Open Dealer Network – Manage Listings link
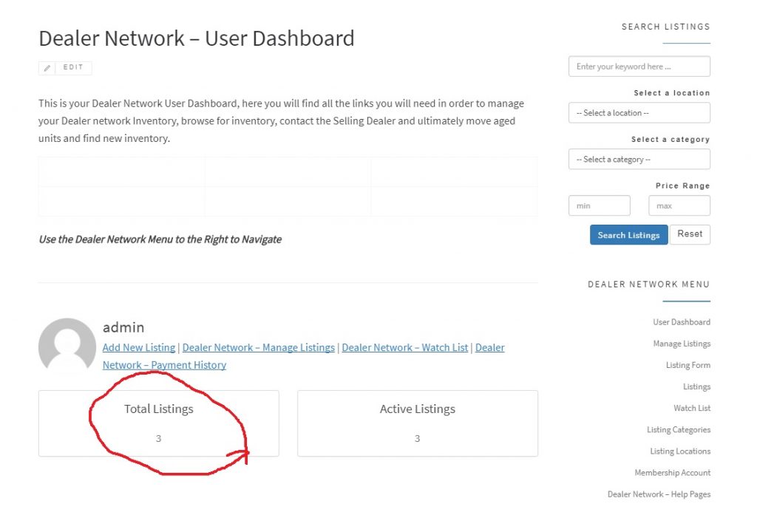The image size is (757, 532). (x=258, y=347)
